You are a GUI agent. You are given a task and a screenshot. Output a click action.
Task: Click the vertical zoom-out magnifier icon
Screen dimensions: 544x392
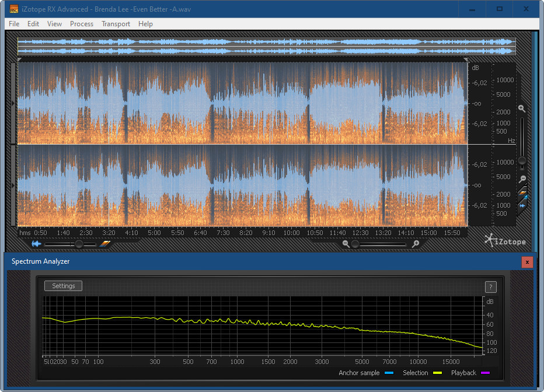pos(522,179)
